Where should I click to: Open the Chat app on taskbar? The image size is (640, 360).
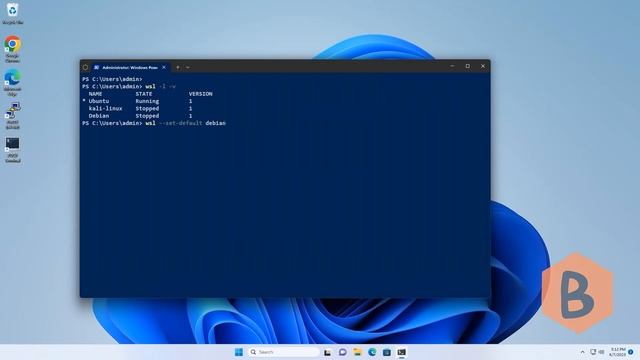click(342, 352)
